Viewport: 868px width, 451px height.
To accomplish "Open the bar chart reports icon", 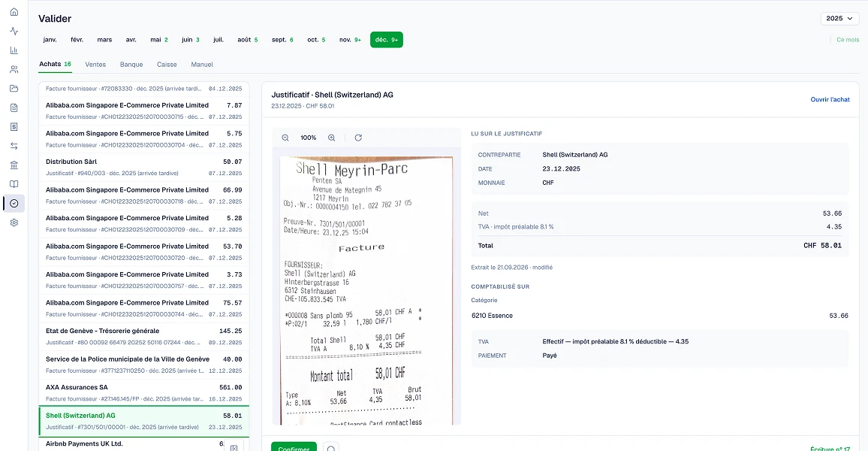I will (x=14, y=50).
